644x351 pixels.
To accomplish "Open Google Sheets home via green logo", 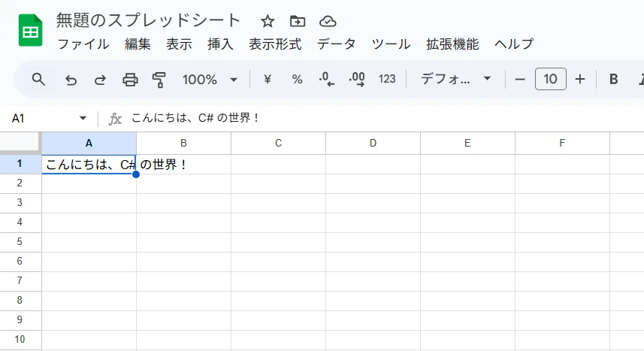I will (31, 32).
